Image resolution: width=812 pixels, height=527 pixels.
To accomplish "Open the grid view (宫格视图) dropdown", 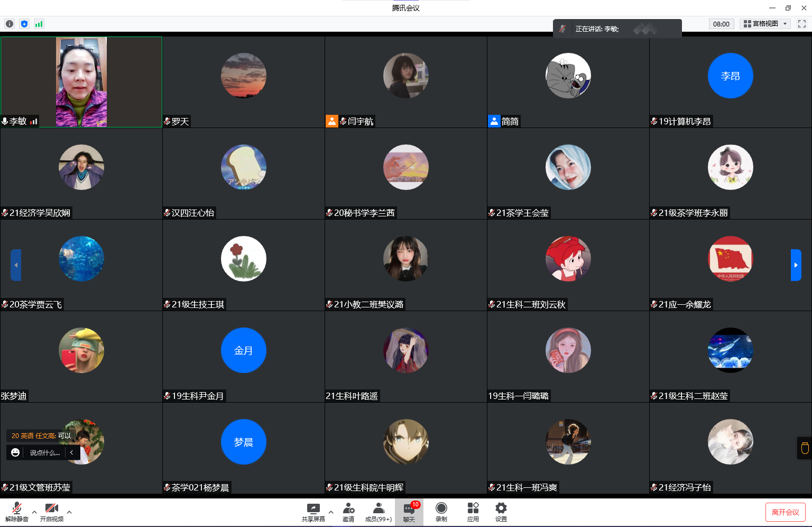I will tap(765, 24).
